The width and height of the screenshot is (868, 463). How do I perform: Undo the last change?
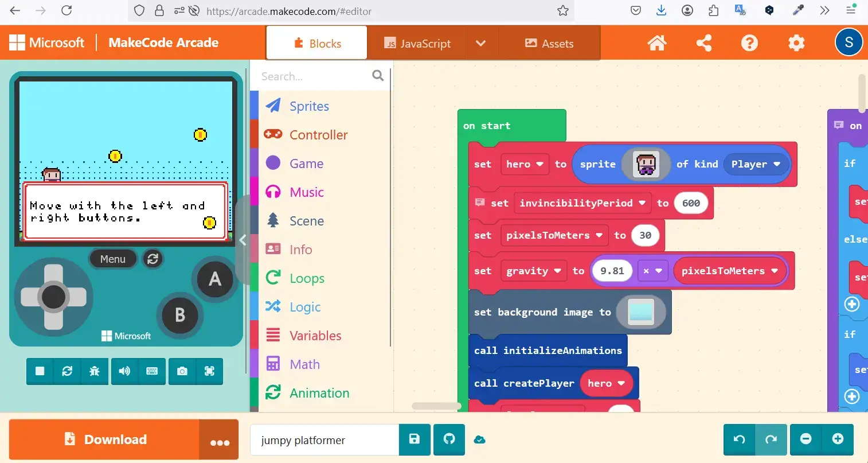[x=740, y=439]
